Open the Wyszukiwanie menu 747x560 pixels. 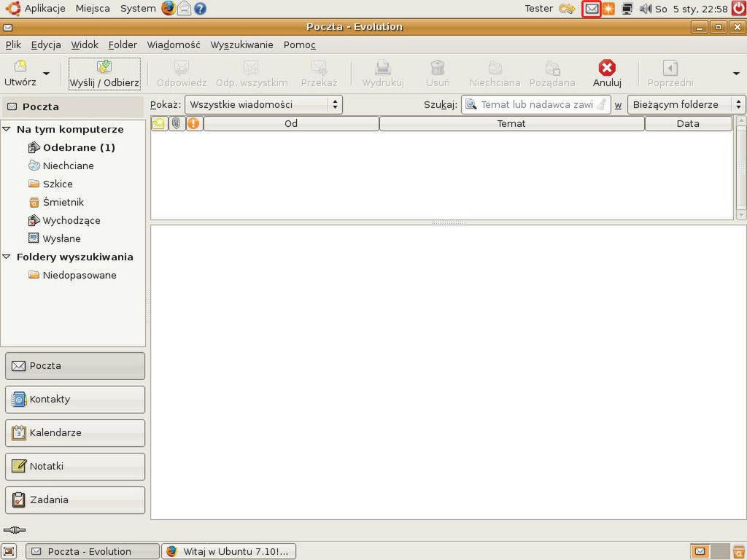coord(241,44)
